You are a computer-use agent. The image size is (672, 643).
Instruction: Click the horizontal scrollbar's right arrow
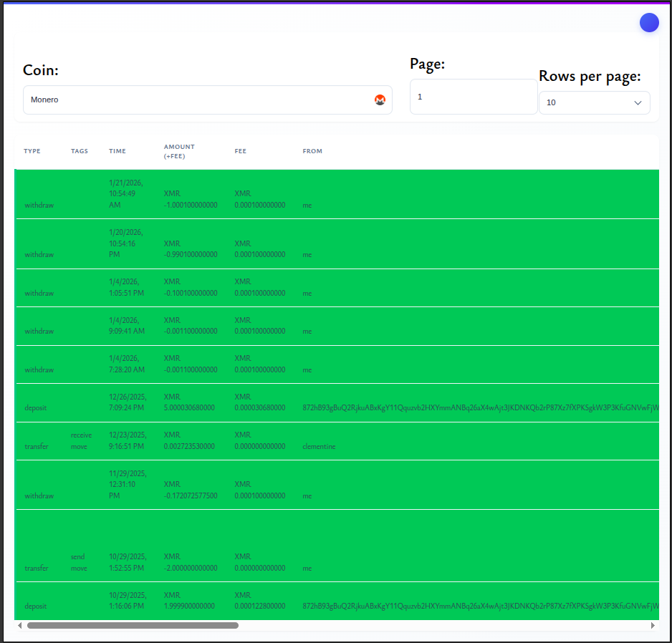(x=653, y=625)
